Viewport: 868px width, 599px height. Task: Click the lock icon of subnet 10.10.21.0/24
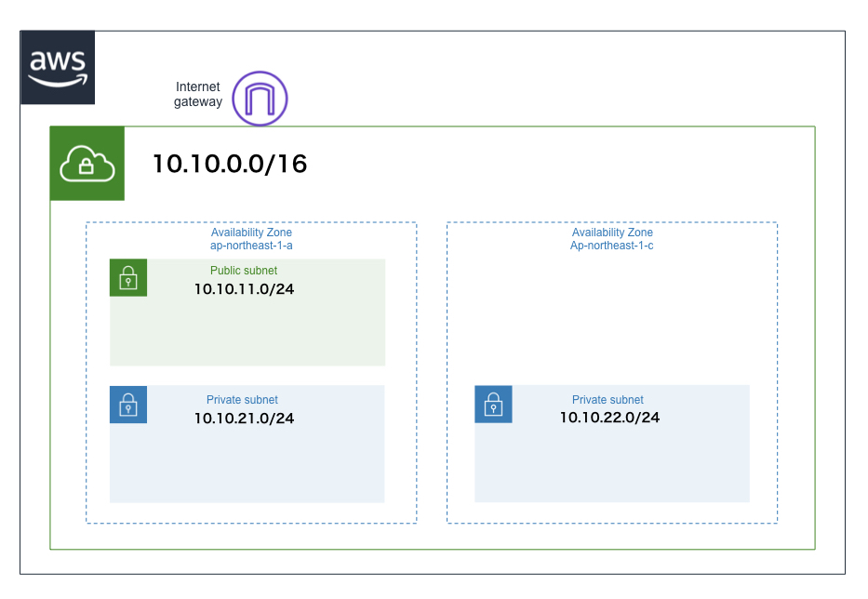pos(128,405)
